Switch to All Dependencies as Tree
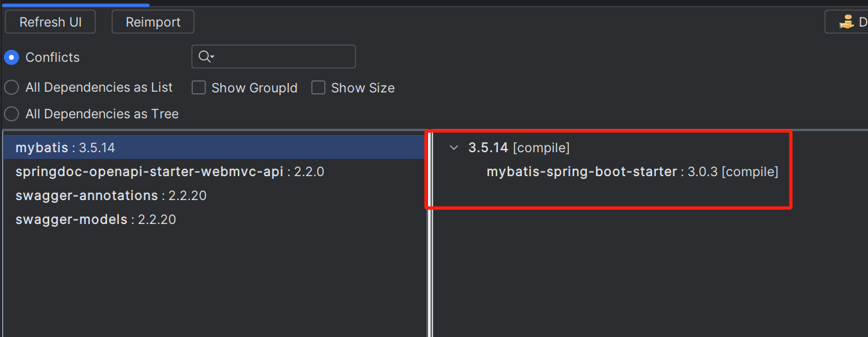This screenshot has height=337, width=868. [11, 114]
